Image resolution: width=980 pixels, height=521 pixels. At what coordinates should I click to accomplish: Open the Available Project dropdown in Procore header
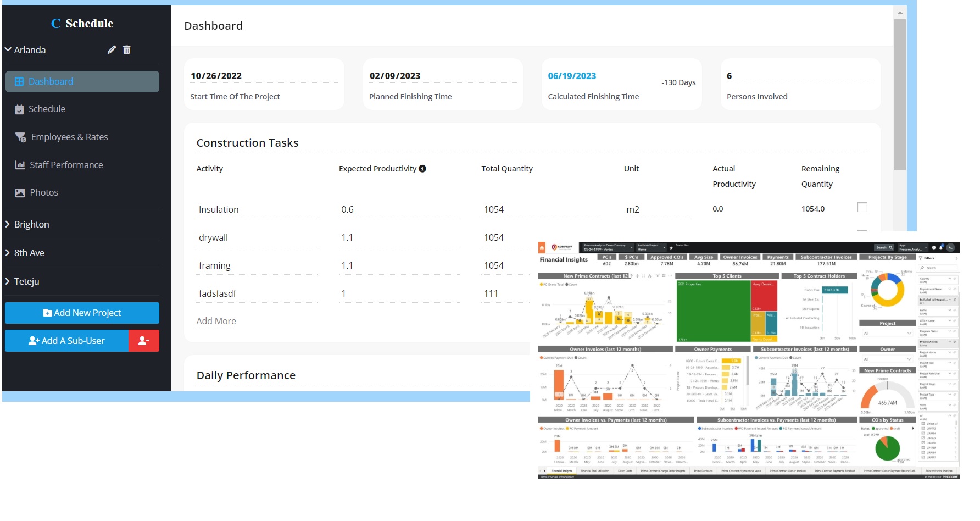(652, 247)
